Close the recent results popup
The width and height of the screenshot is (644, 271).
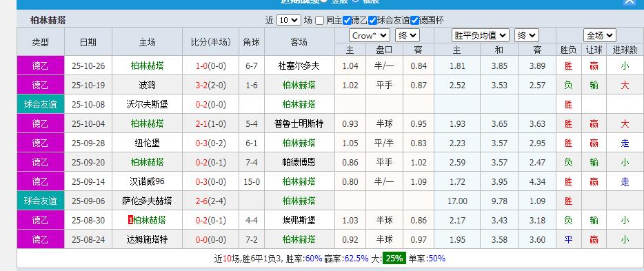[629, 1]
